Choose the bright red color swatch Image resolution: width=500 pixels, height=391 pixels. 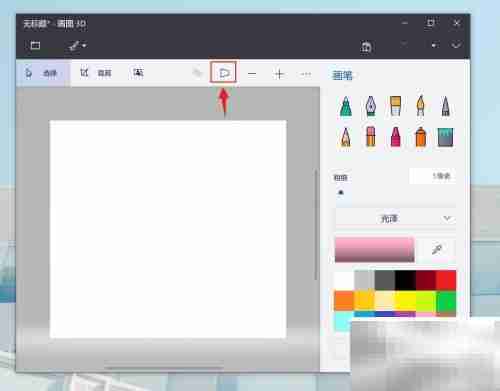tap(446, 280)
